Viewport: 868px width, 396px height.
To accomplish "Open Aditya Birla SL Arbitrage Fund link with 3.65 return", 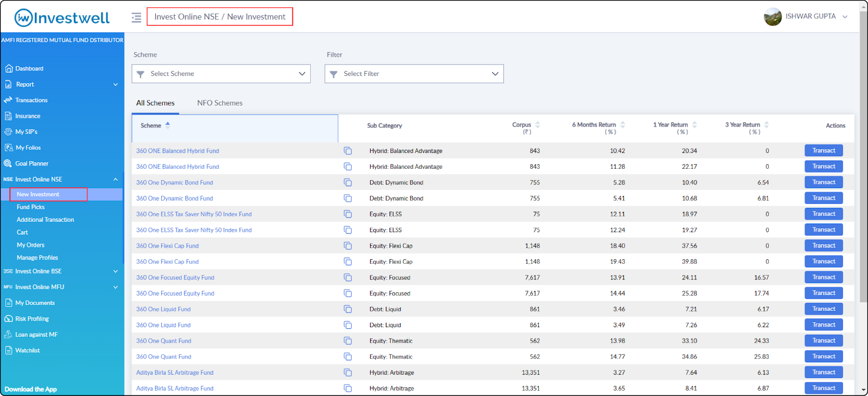I will click(175, 388).
